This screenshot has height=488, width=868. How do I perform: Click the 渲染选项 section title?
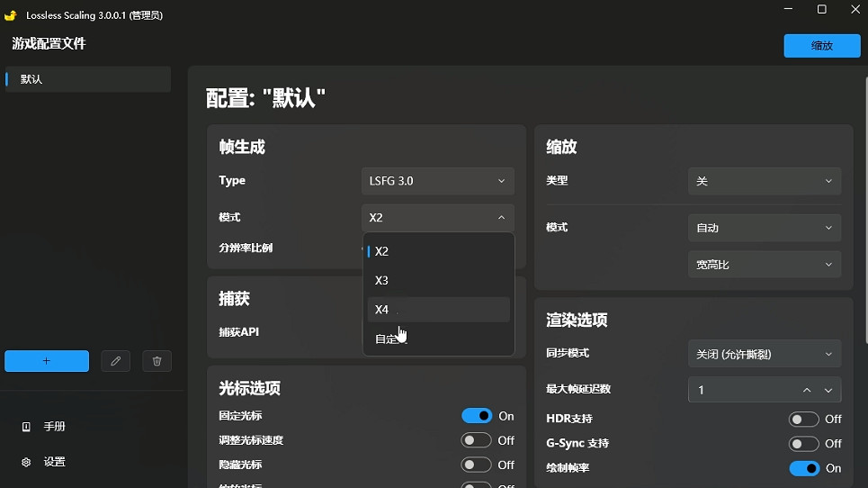[577, 320]
